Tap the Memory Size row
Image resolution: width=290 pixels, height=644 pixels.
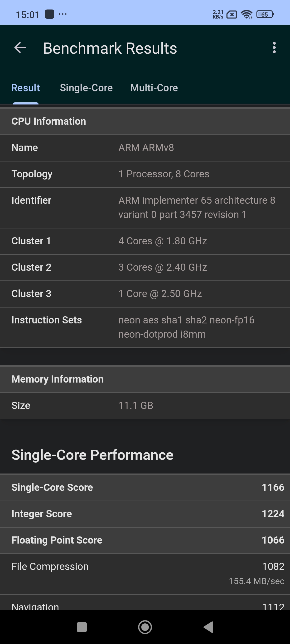coord(145,406)
